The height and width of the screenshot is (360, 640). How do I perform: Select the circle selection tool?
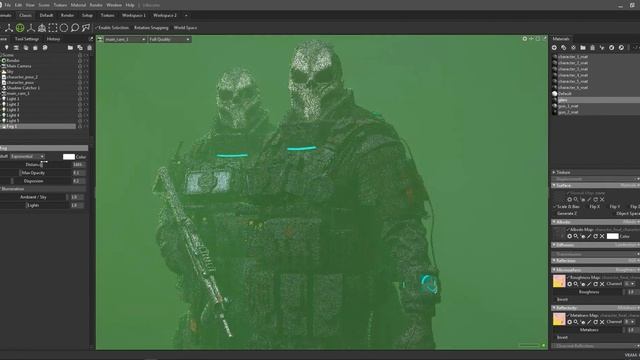pyautogui.click(x=64, y=28)
